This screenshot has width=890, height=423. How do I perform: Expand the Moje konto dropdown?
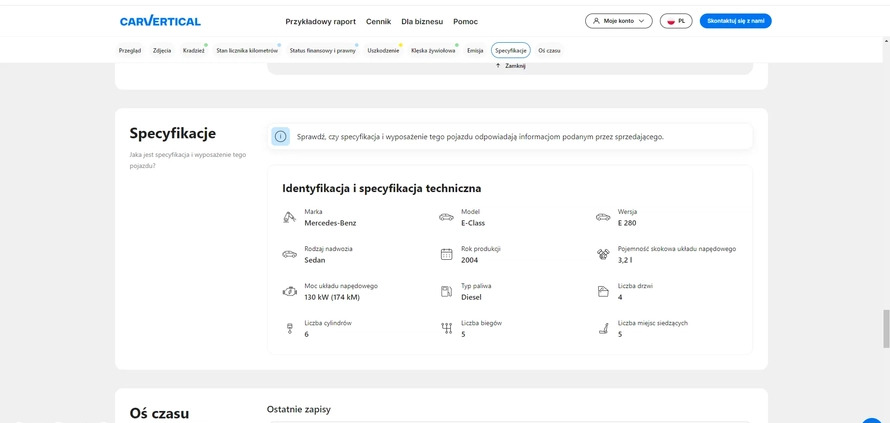[619, 21]
